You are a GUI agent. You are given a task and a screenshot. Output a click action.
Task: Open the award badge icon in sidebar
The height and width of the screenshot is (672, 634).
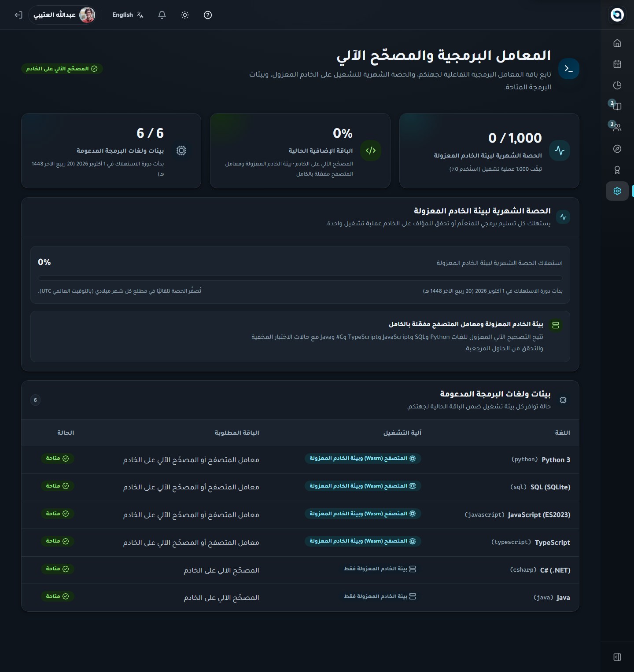click(617, 170)
